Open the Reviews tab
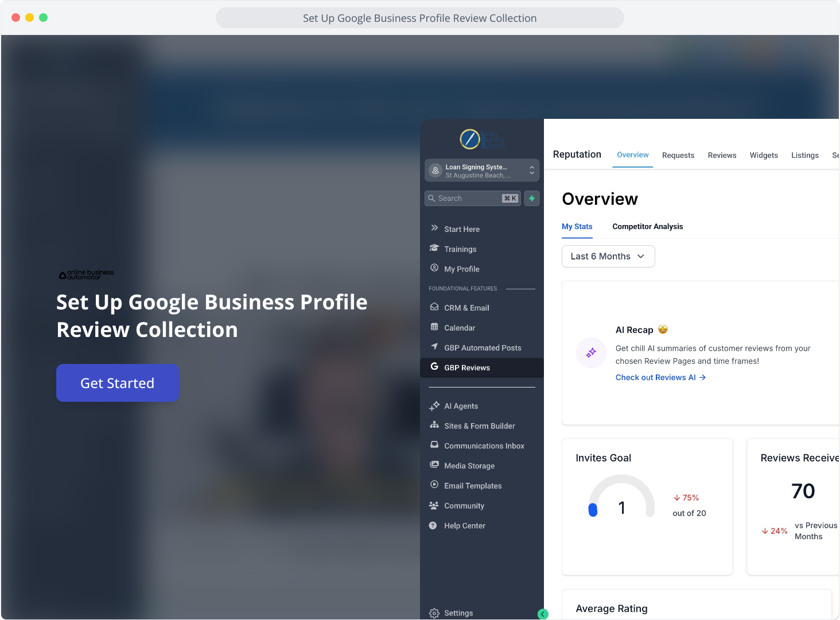The height and width of the screenshot is (620, 840). click(722, 156)
